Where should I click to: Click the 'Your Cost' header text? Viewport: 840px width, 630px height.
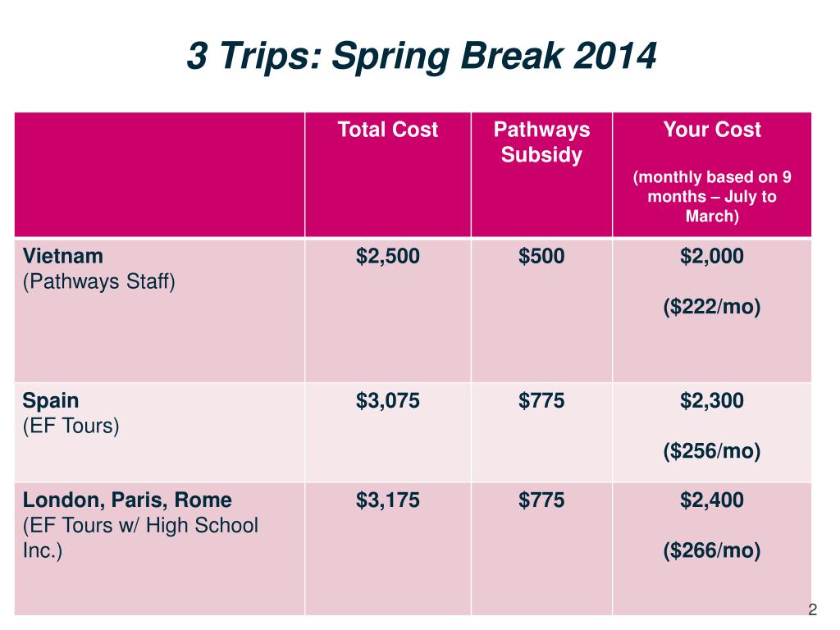tap(712, 129)
